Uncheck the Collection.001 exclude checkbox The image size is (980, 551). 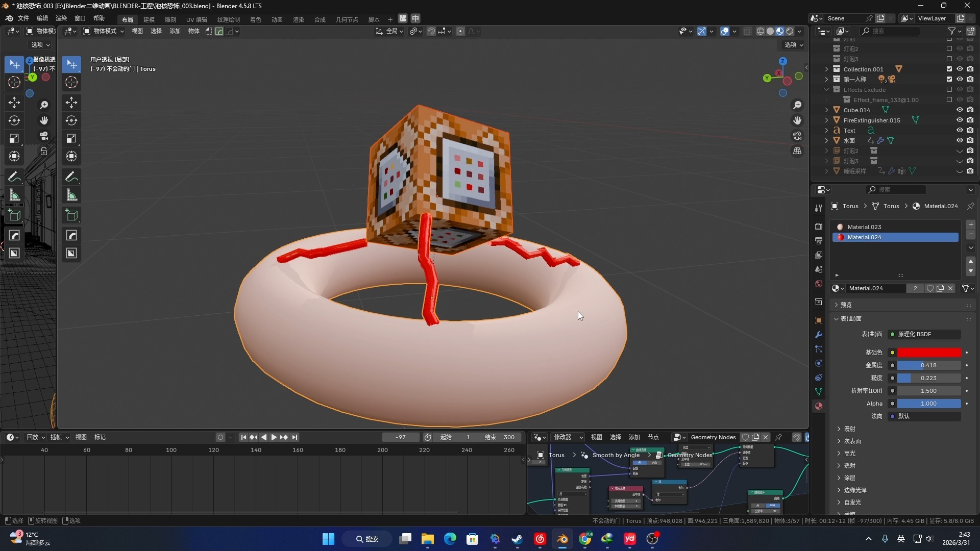949,69
